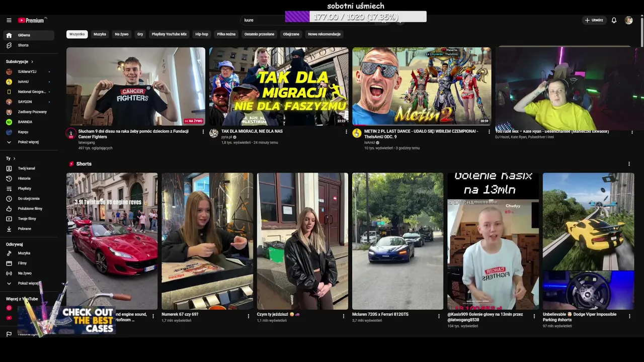Play the Cancer Fighters live stream thumbnail
The height and width of the screenshot is (362, 644).
(136, 86)
